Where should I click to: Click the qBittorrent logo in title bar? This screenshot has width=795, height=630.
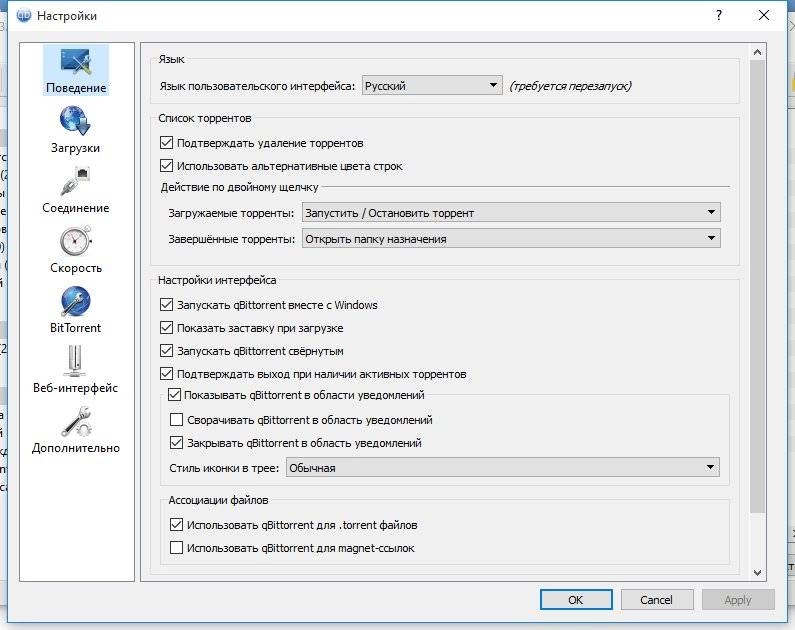[23, 16]
